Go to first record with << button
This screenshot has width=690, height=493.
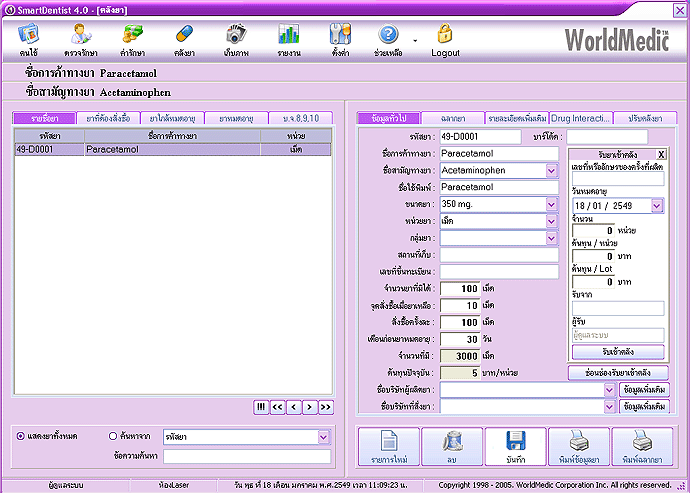277,407
